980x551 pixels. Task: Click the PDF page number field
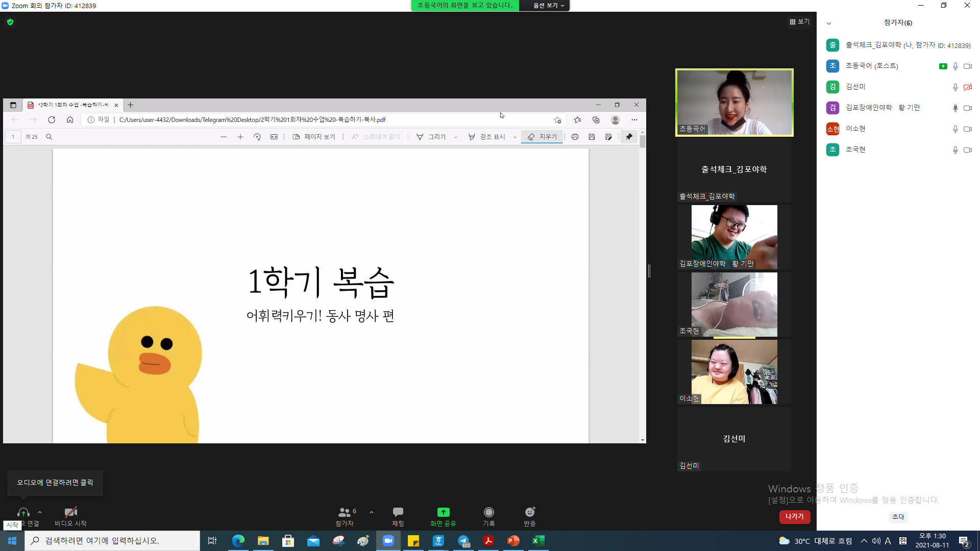pyautogui.click(x=13, y=137)
